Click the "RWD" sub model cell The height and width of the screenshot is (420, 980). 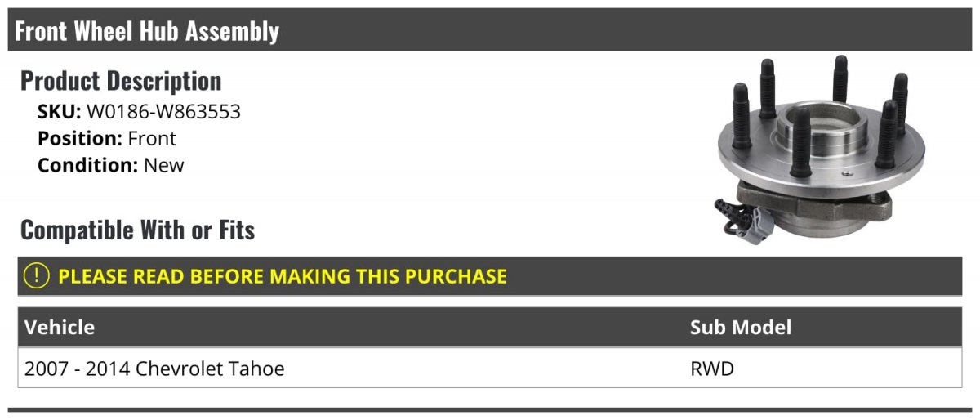(712, 369)
